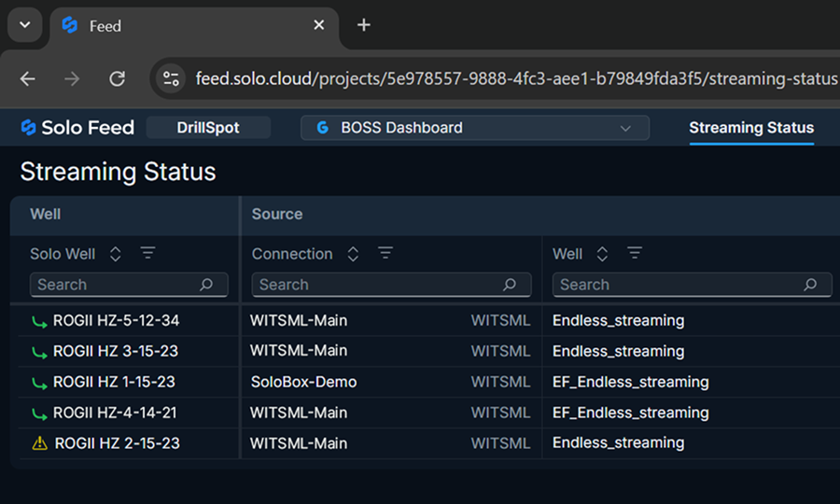This screenshot has height=504, width=840.
Task: Click magnifier icon in Connection search
Action: click(510, 285)
